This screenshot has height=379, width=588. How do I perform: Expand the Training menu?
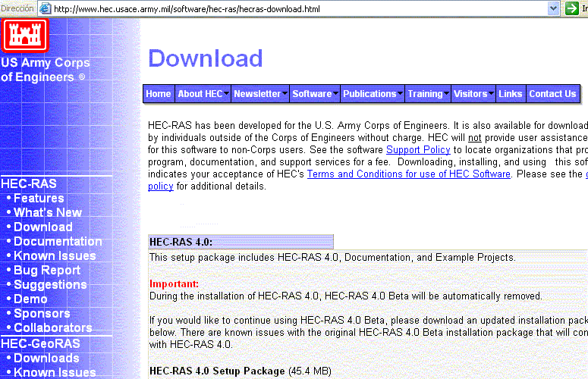(x=428, y=94)
